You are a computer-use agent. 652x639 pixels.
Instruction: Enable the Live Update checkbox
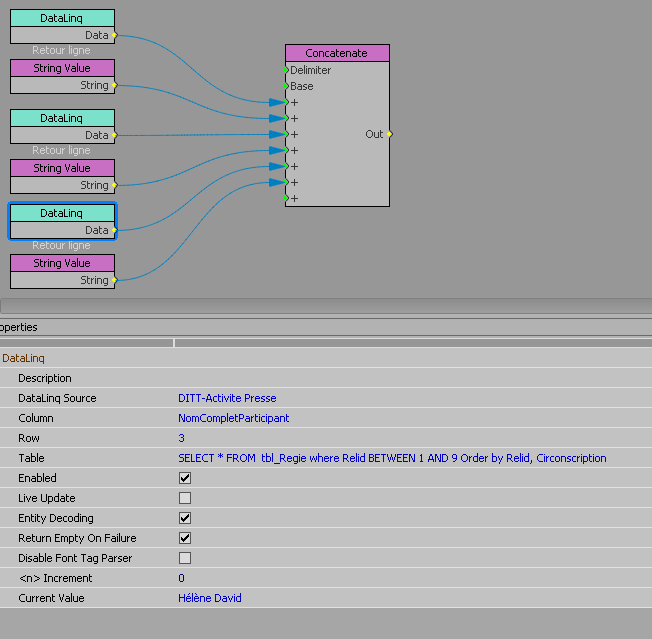[x=185, y=498]
